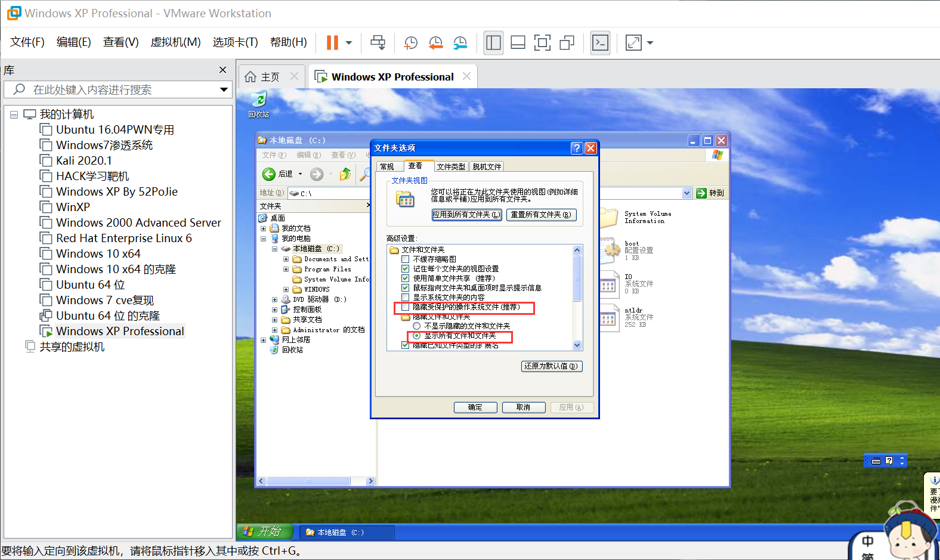Click the scroll-down arrow of the advanced settings list
Viewport: 940px width, 560px height.
coord(577,345)
